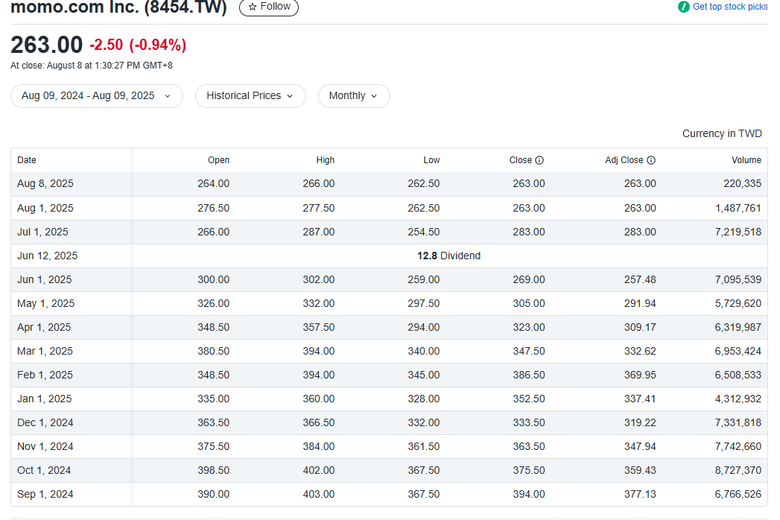This screenshot has width=780, height=520.
Task: Expand the Historical Prices dropdown
Action: pyautogui.click(x=250, y=96)
